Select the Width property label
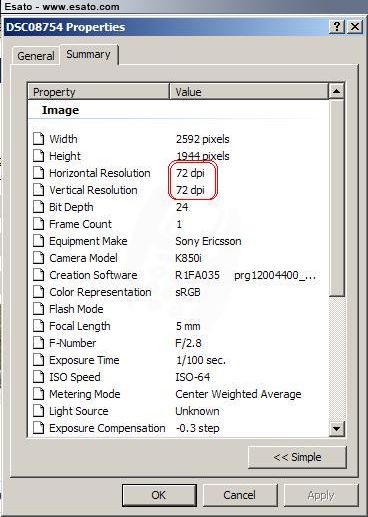368x517 pixels. pyautogui.click(x=63, y=139)
